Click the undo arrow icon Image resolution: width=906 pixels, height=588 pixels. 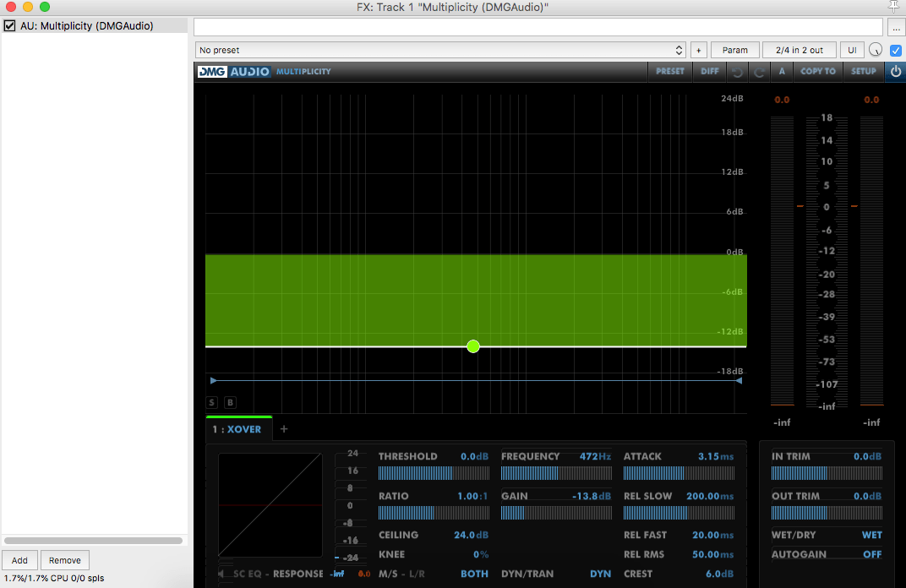pyautogui.click(x=738, y=72)
